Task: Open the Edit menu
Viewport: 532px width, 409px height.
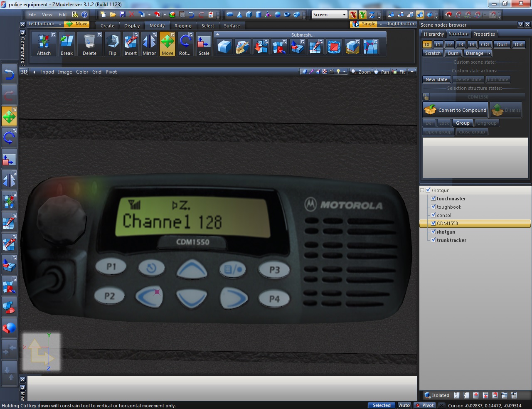Action: tap(63, 15)
